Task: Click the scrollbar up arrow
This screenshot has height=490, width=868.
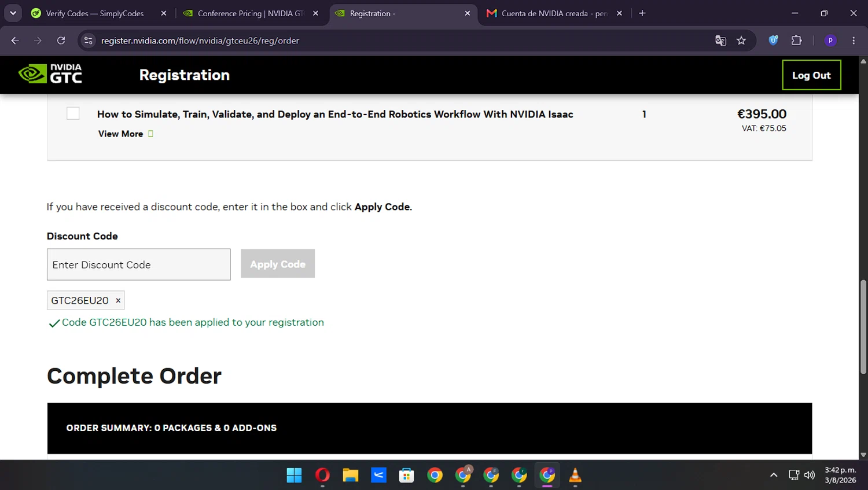Action: [x=863, y=61]
